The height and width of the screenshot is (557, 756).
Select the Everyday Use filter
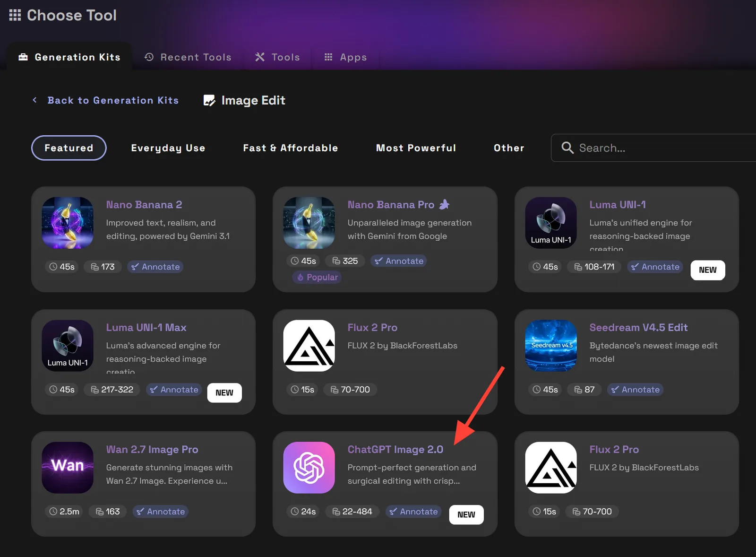(168, 148)
